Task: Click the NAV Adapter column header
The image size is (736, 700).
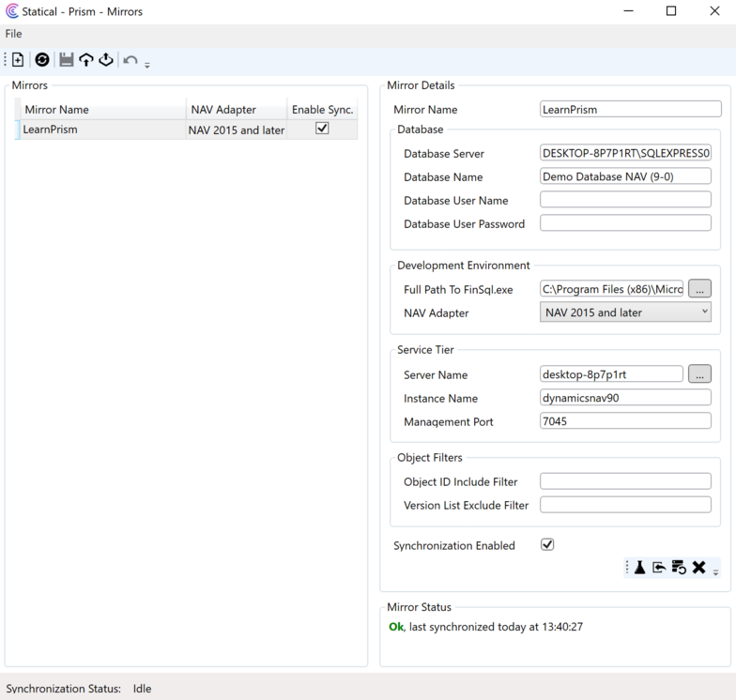Action: [x=237, y=109]
